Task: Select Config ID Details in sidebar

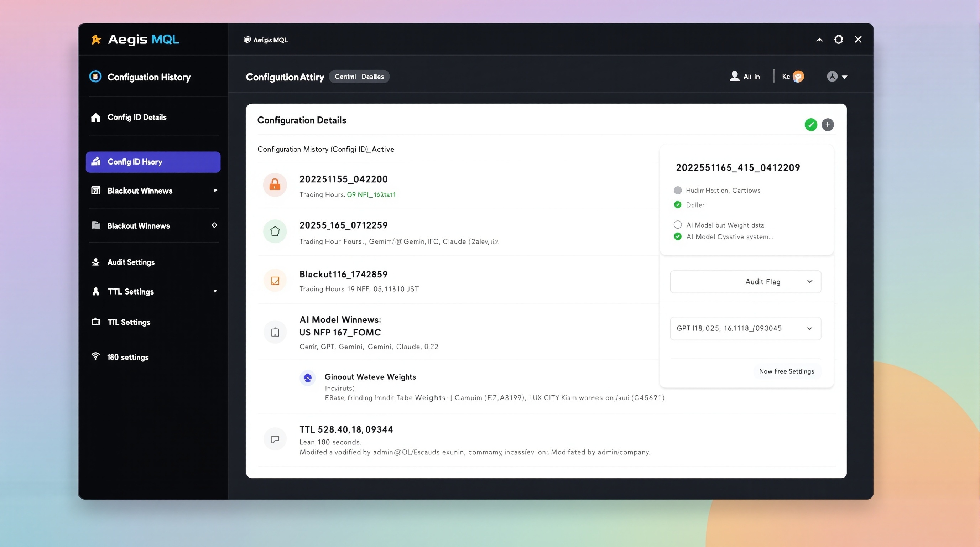Action: pyautogui.click(x=137, y=117)
